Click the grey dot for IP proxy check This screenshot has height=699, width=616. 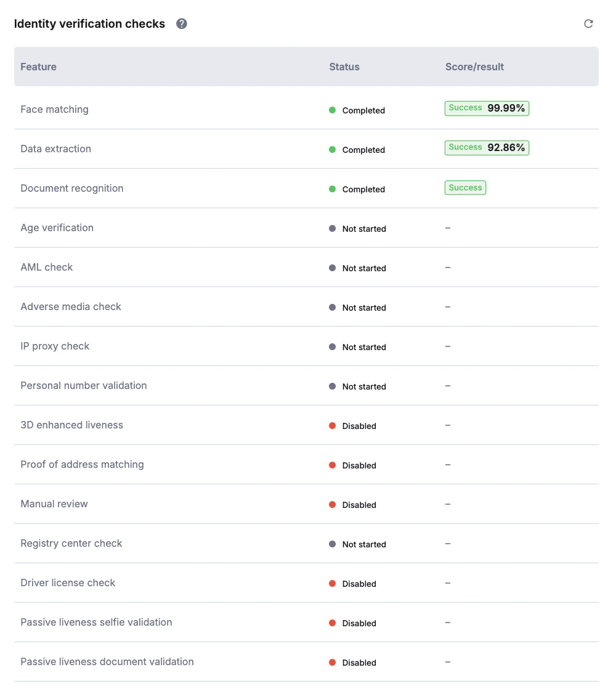pyautogui.click(x=332, y=347)
